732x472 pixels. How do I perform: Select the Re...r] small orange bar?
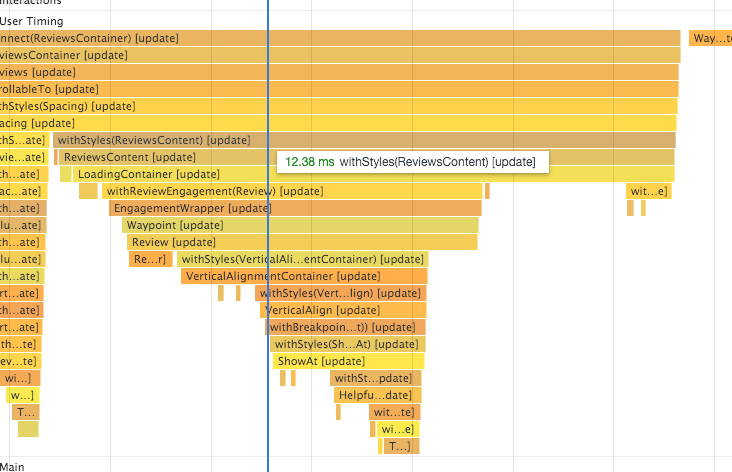(151, 259)
